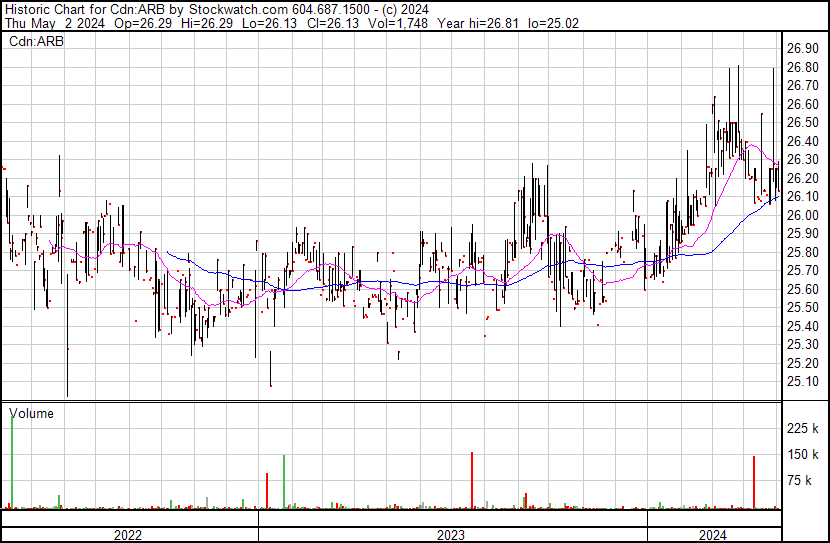830x543 pixels.
Task: Click the 'Hi=26.29' high price value
Action: [x=207, y=23]
